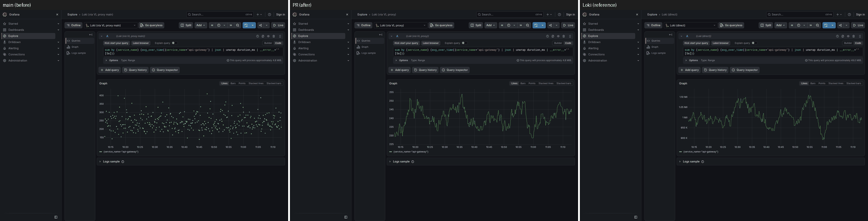Collapse outline with arrow icon in Loki (reference) panel
Screen dimensions: 868x221
(670, 35)
